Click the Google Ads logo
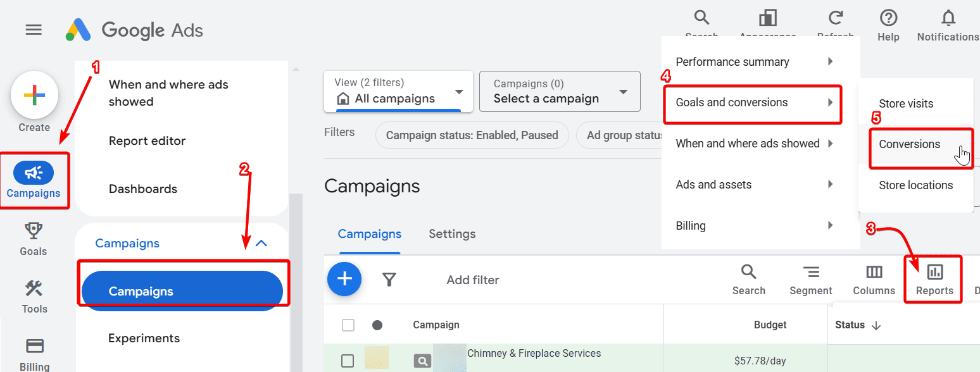This screenshot has height=372, width=980. (x=134, y=30)
